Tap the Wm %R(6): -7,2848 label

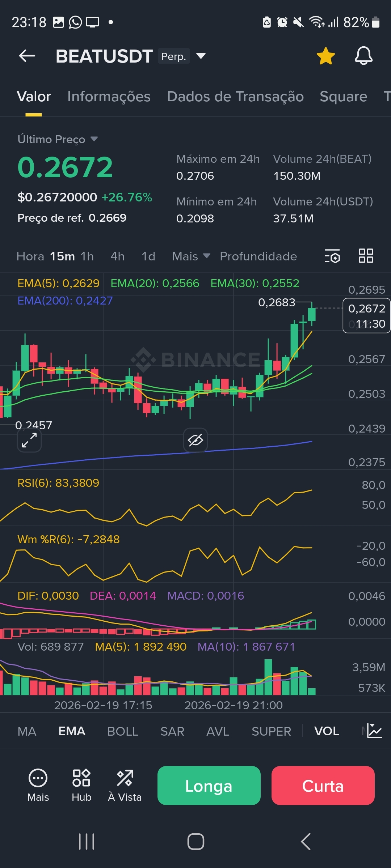pos(68,539)
